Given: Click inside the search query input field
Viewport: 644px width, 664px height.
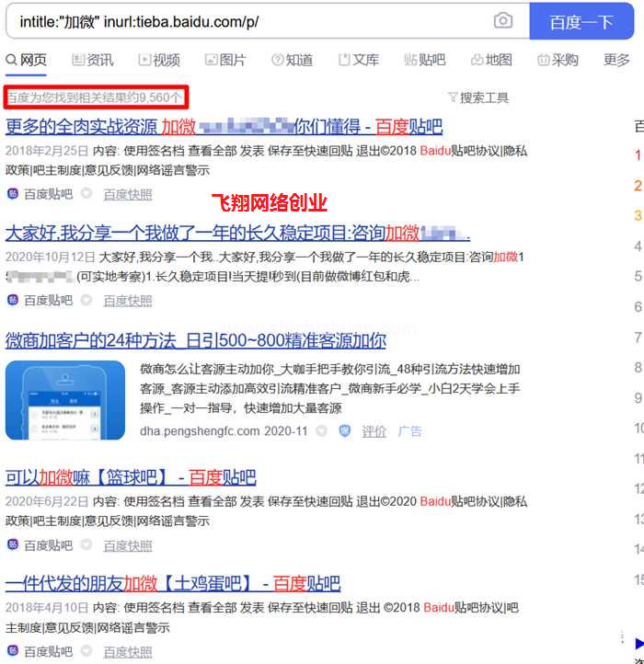Looking at the screenshot, I should pos(248,21).
